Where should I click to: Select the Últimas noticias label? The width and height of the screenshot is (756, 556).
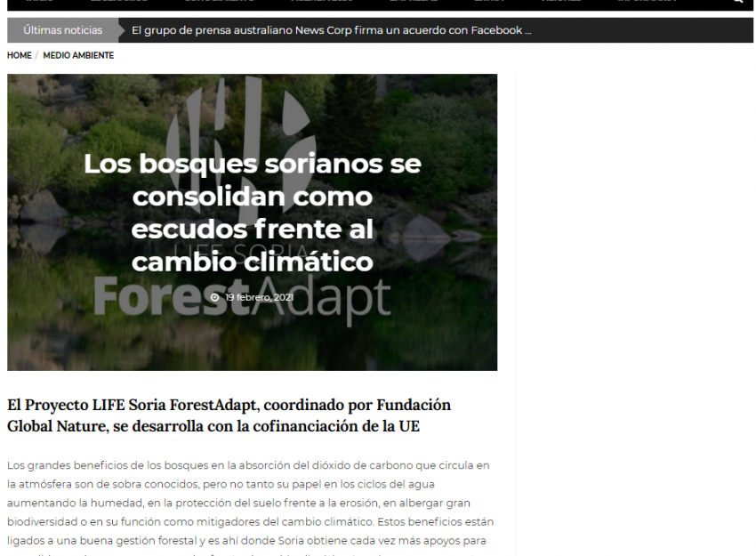pyautogui.click(x=62, y=30)
